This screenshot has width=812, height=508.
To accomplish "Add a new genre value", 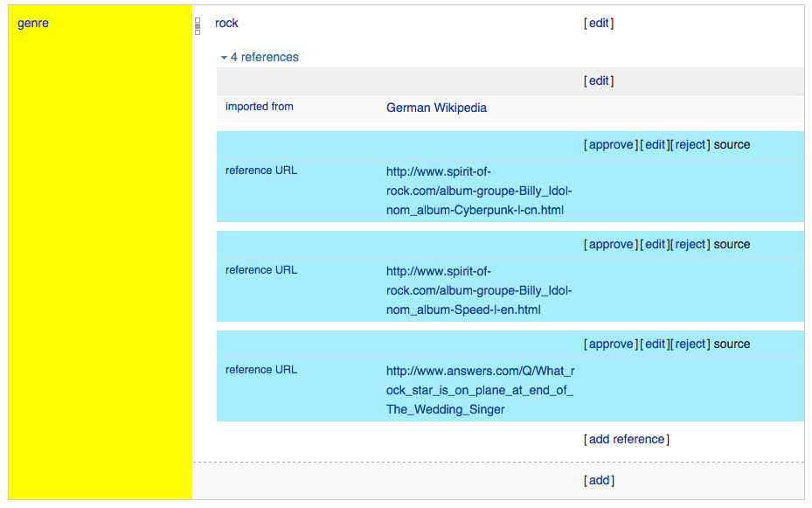I will 599,481.
